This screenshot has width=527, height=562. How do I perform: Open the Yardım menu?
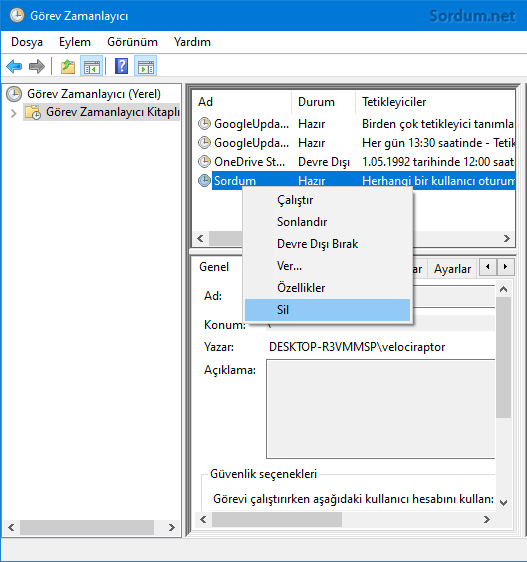click(192, 42)
